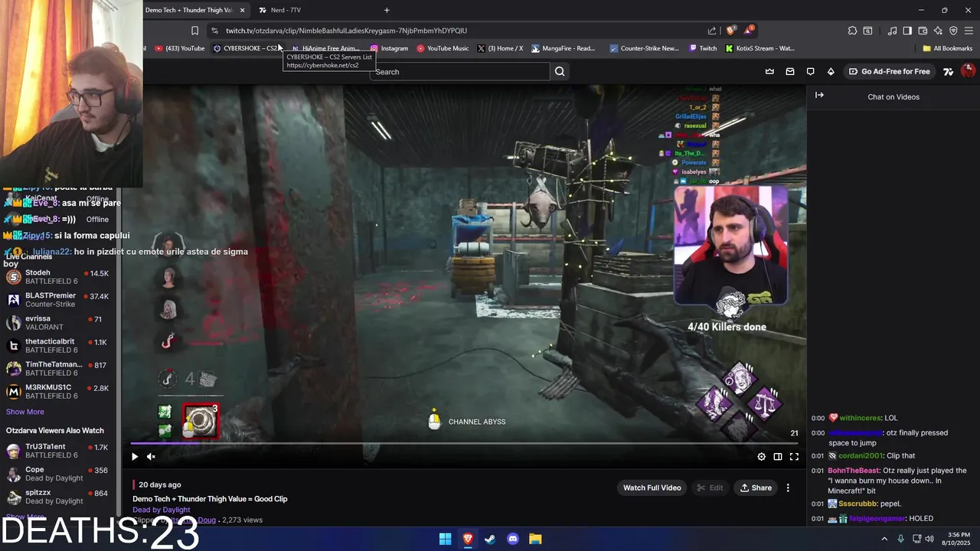The image size is (980, 551).
Task: Open the 7TV icon in Twitch header
Action: point(949,71)
